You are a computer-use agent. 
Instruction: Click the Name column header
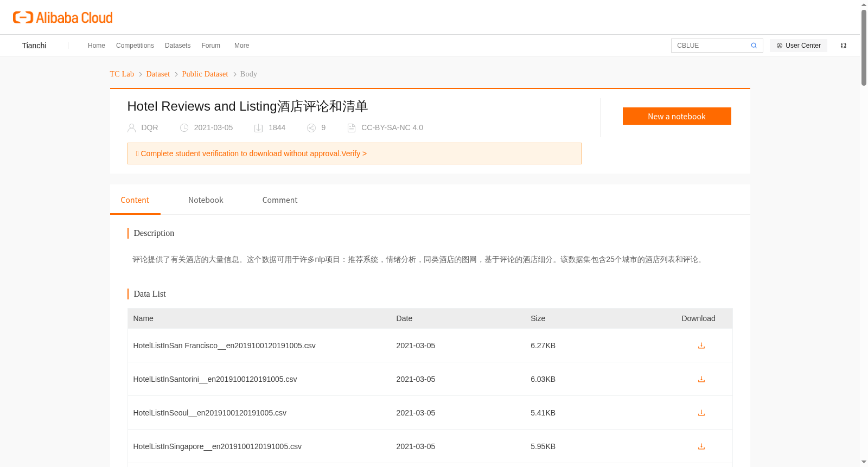pos(143,318)
